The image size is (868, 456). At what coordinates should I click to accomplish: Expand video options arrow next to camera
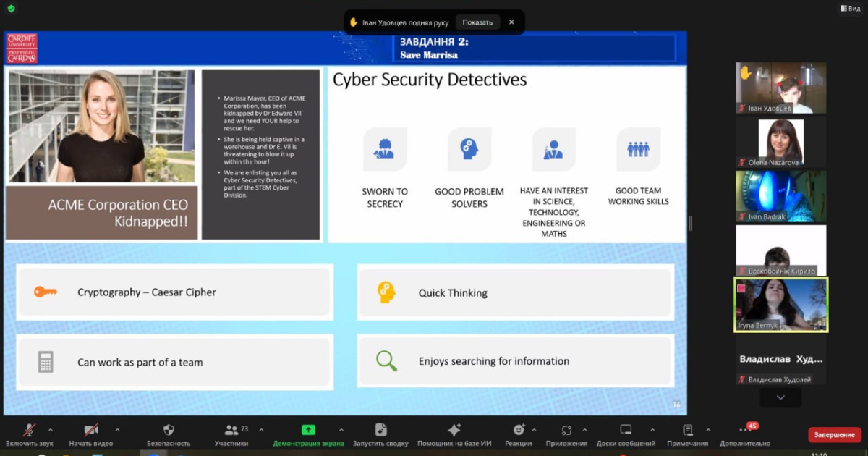[117, 430]
